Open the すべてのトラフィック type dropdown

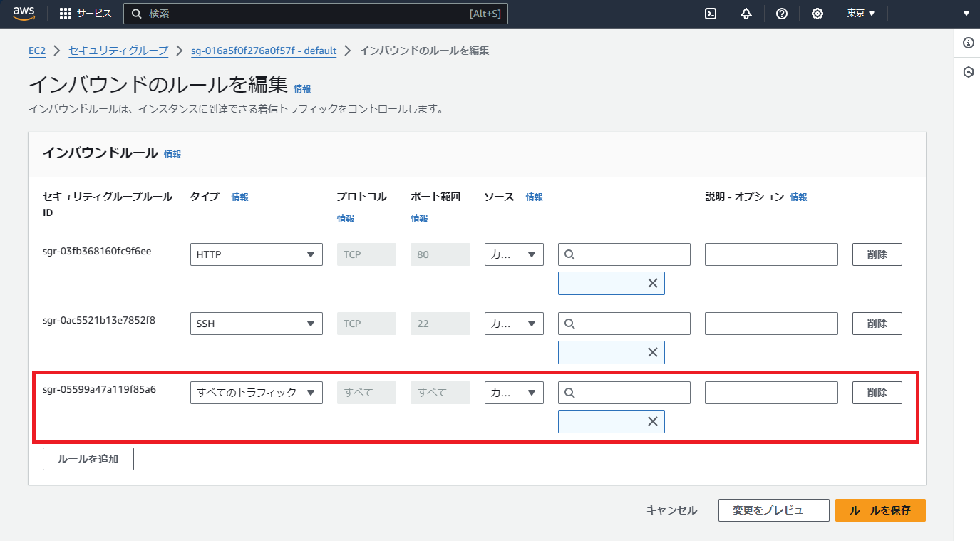click(257, 393)
